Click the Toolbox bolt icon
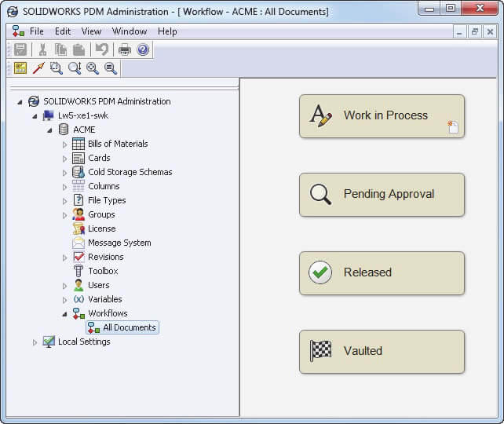504x424 pixels. click(x=79, y=271)
